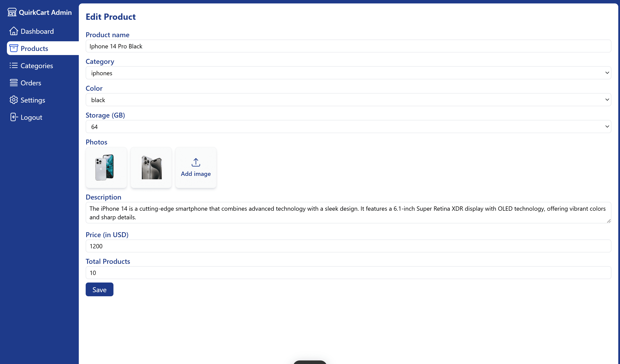Click the Color label
Screen dimensions: 620x364
coord(94,88)
